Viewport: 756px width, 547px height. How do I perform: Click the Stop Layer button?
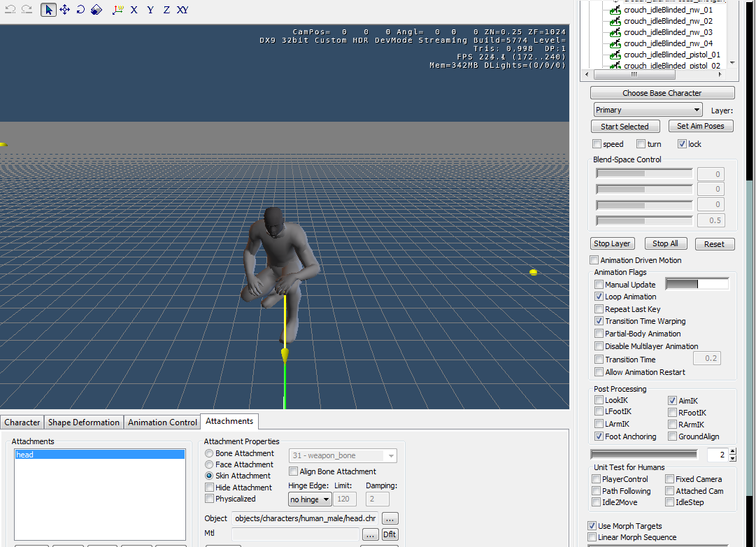[x=612, y=243]
